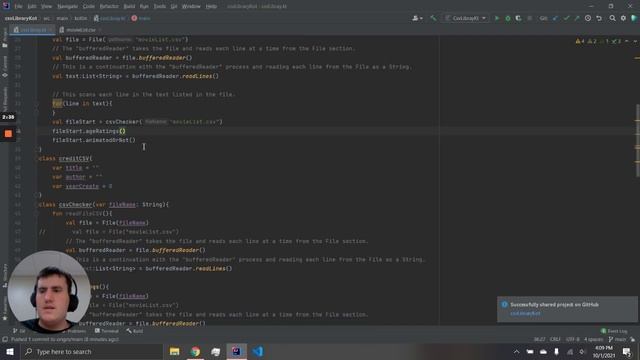
Task: Open the Project tool window sidebar button
Action: click(x=4, y=38)
